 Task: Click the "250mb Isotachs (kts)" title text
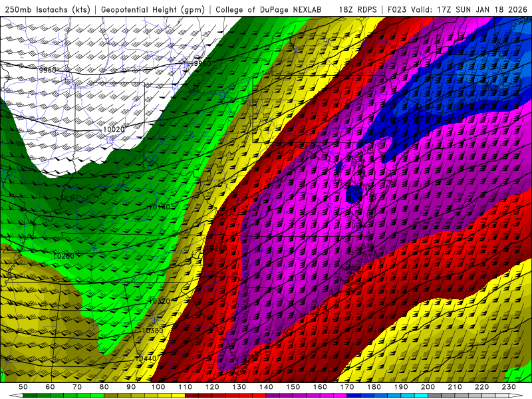click(x=47, y=9)
